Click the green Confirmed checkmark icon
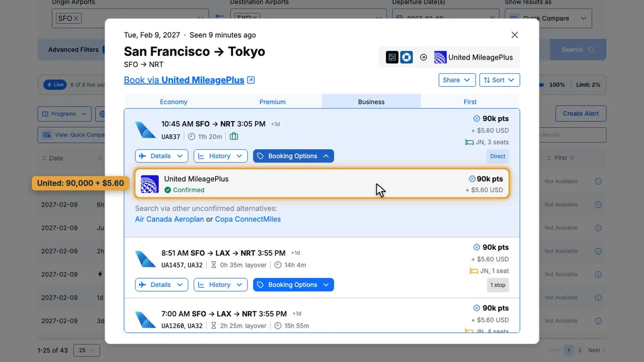Screen dimensions: 644x362 tap(168, 190)
